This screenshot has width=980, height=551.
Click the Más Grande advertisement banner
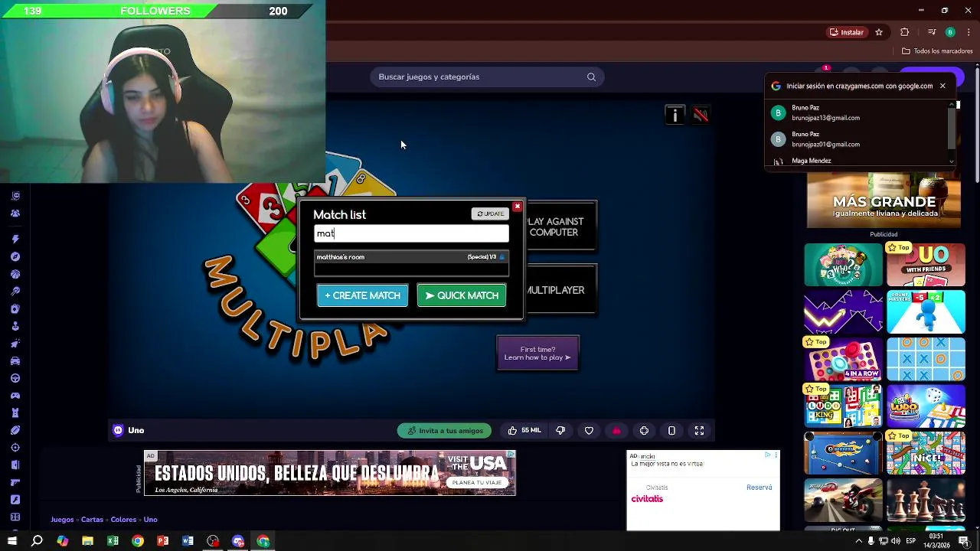click(884, 201)
